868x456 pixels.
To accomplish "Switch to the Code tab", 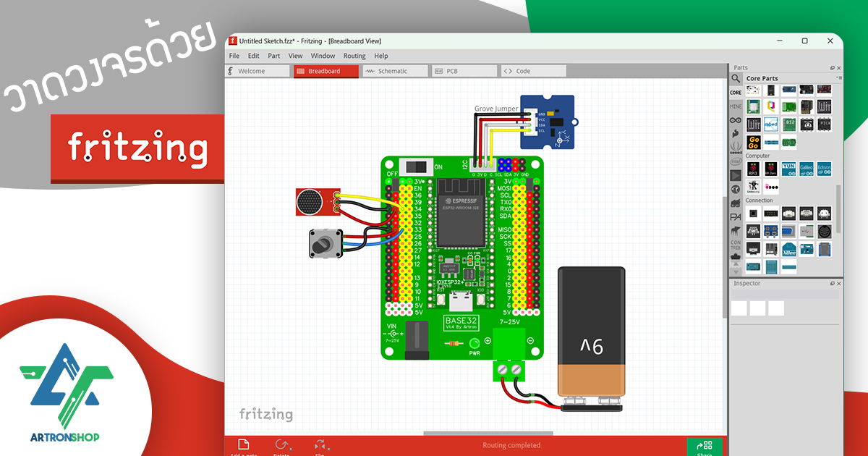I will [533, 71].
